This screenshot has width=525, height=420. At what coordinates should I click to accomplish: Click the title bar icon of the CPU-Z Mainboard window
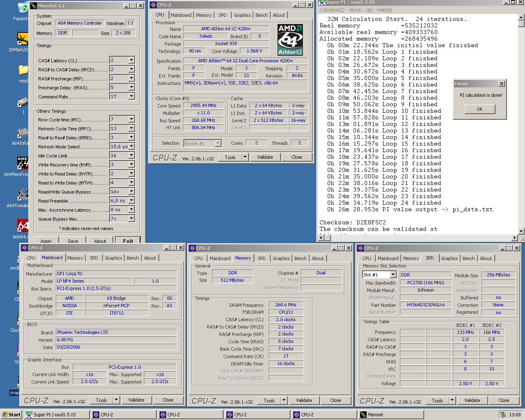(x=25, y=248)
